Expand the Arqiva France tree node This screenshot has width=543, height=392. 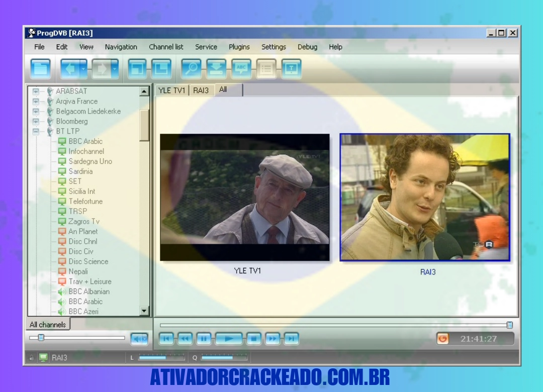(x=36, y=102)
